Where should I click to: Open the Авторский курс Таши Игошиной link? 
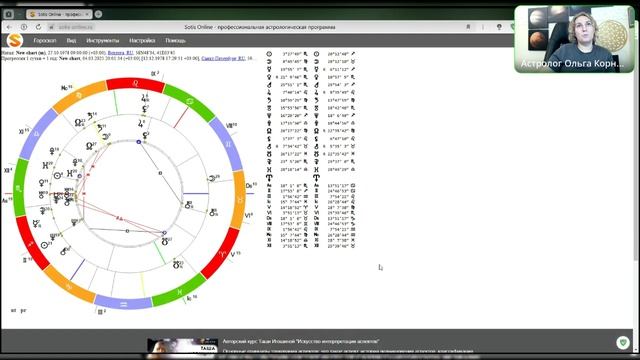301,341
